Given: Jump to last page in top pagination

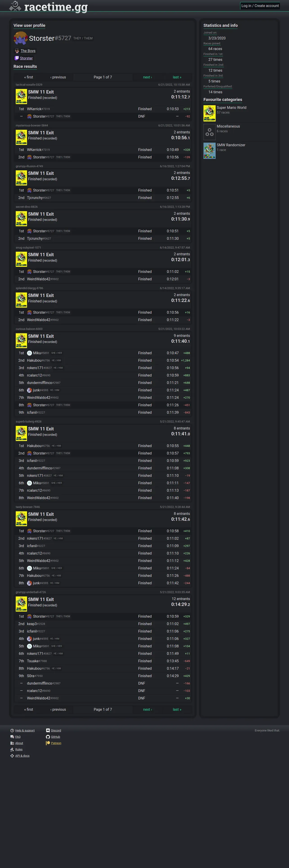Looking at the screenshot, I should click(x=177, y=77).
